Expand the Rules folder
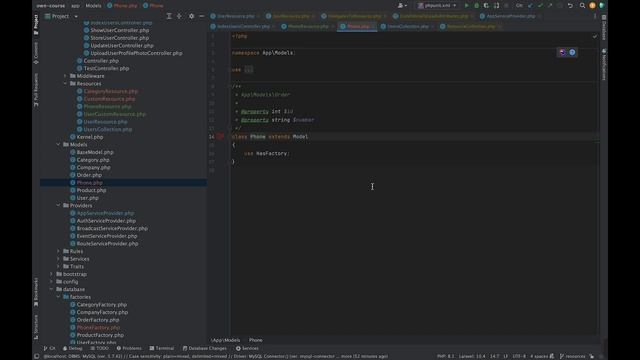 click(x=58, y=251)
